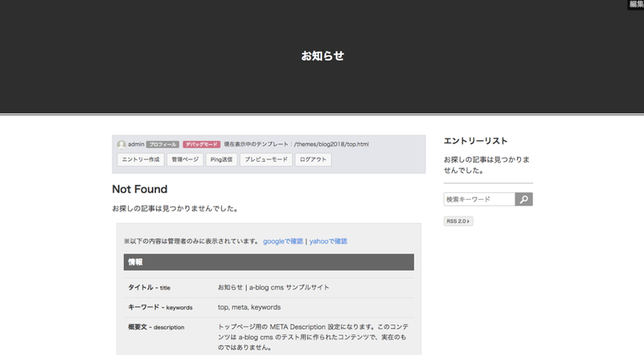Click the エントリー作成 button
Screen dimensions: 644x355
(x=140, y=159)
